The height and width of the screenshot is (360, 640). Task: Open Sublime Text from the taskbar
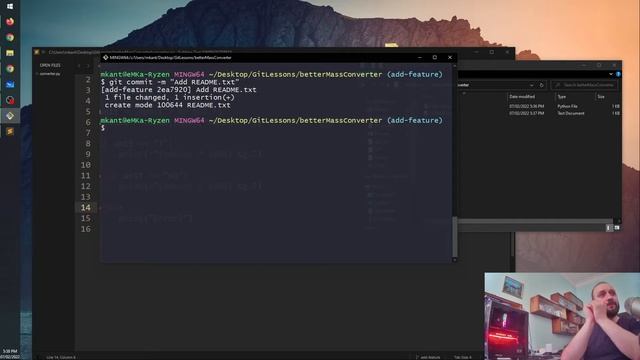point(10,131)
